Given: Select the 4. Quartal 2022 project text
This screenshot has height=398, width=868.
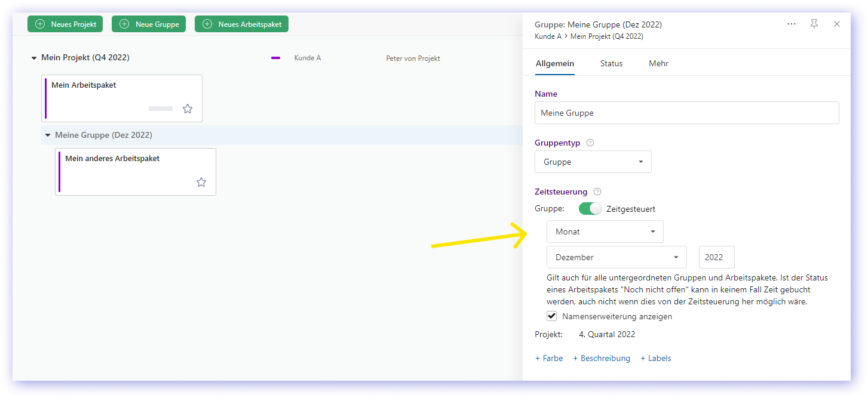Looking at the screenshot, I should (x=607, y=335).
